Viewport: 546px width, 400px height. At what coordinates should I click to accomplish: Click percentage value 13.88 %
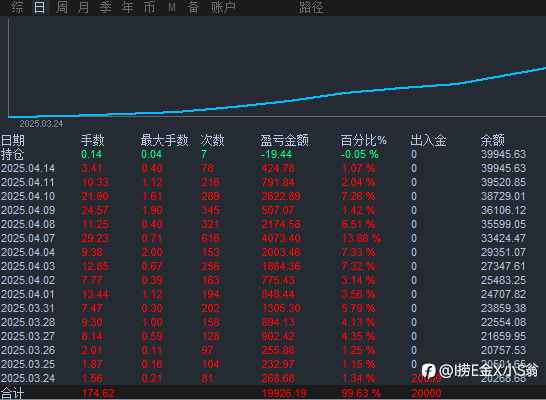coord(361,238)
